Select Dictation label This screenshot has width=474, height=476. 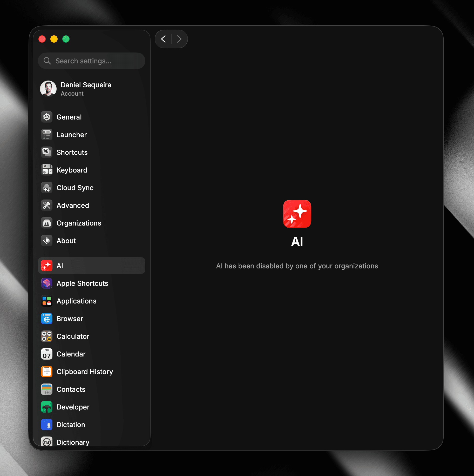pos(71,425)
